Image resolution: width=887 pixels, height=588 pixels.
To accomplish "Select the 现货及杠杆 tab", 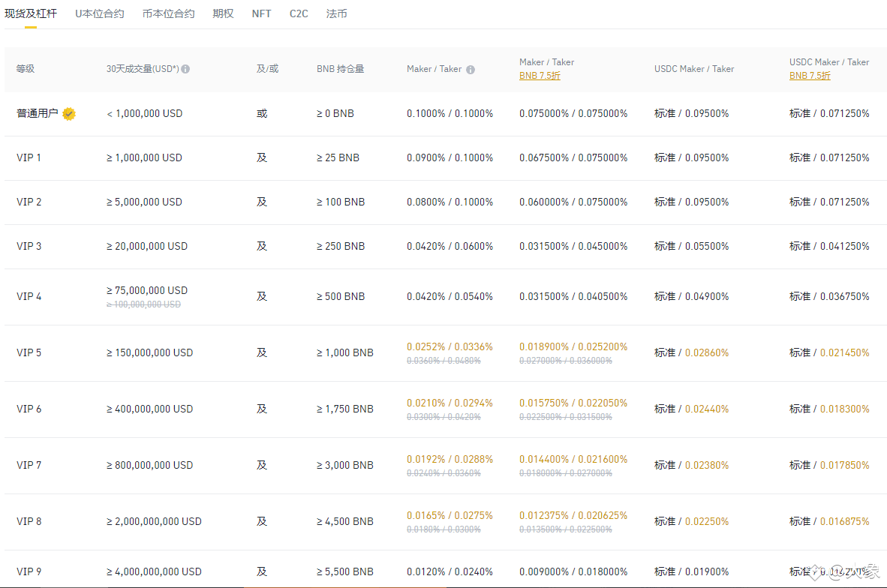I will click(x=31, y=13).
